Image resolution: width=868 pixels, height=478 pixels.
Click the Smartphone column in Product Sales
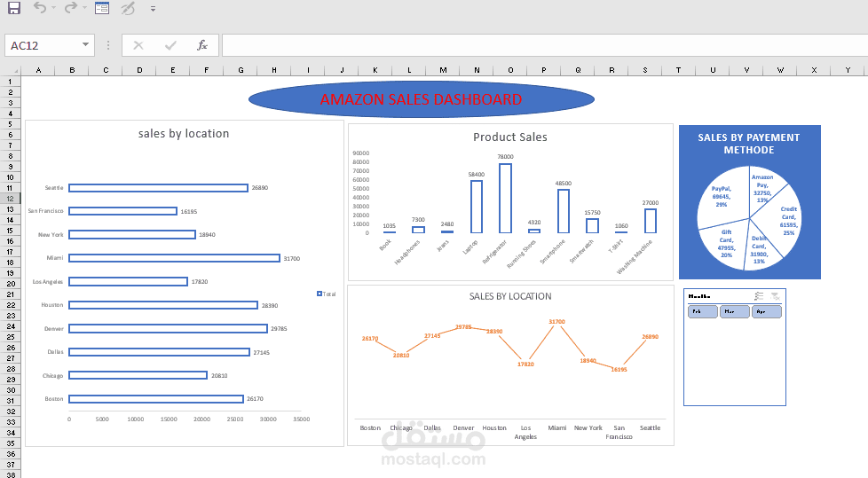(564, 211)
